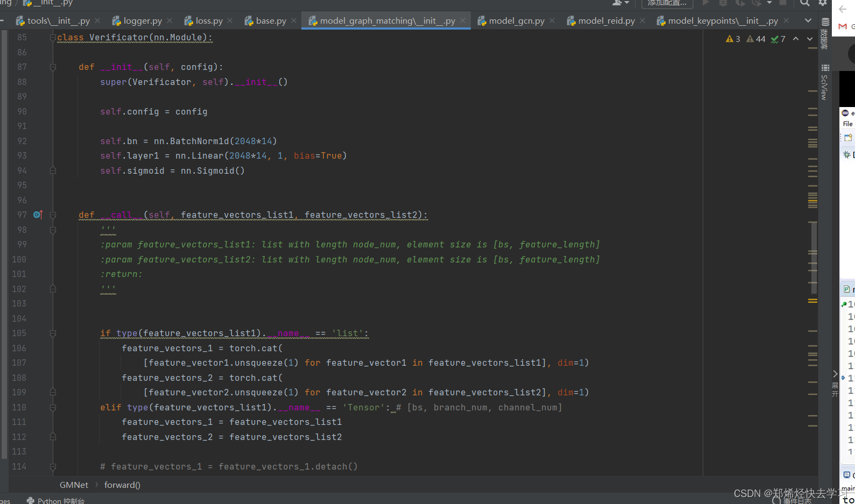Open the add configuration dropdown button
The image size is (855, 504).
click(667, 3)
